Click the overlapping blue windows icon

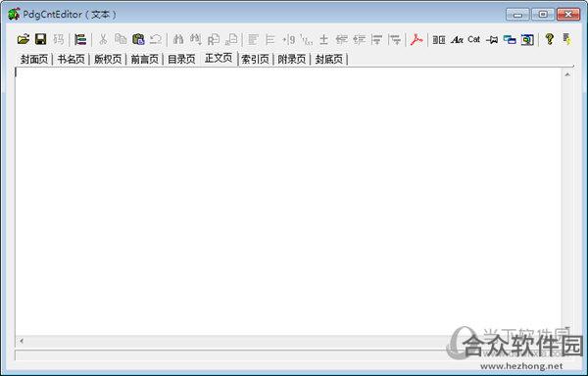point(510,39)
